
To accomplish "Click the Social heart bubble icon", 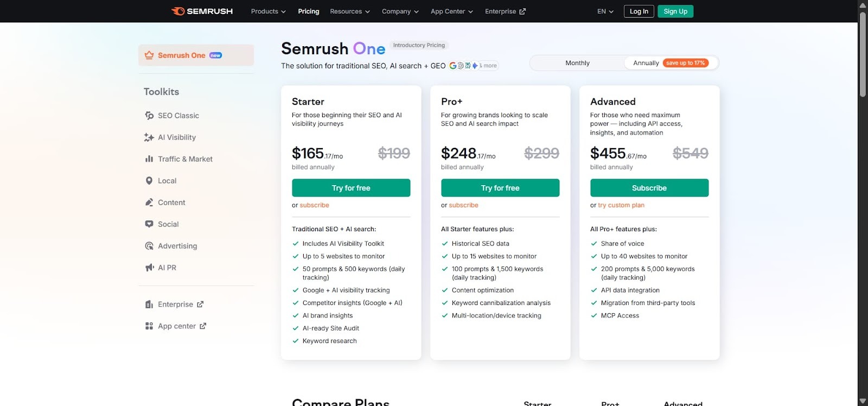I will tap(149, 224).
